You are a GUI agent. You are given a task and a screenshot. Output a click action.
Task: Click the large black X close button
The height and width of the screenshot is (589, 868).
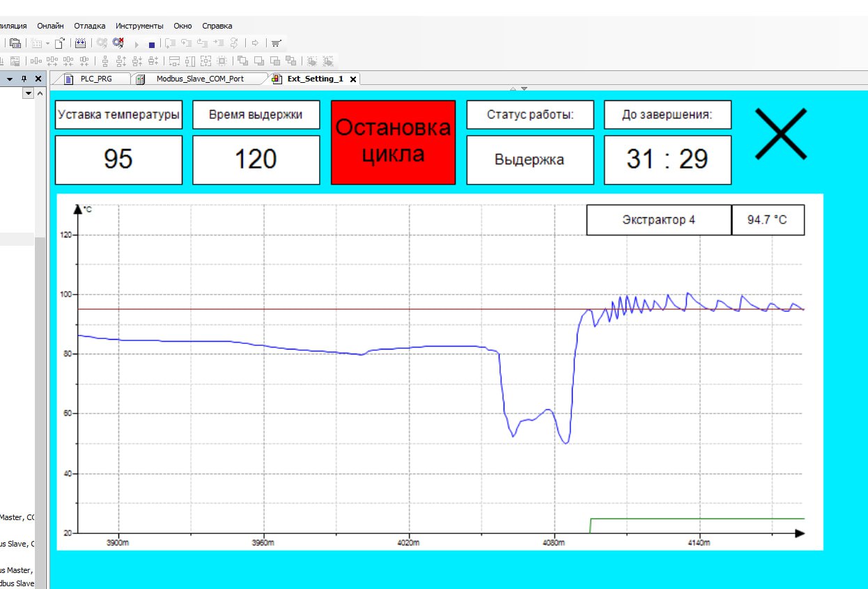[x=781, y=134]
